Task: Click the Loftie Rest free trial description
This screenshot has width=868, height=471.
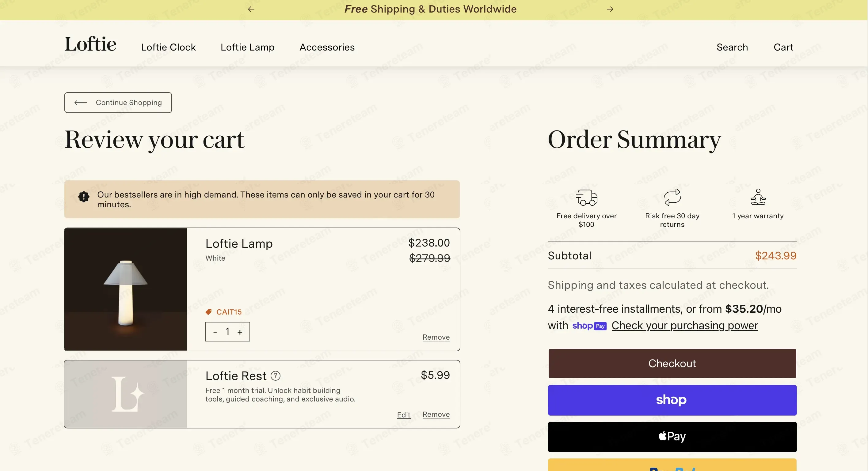Action: tap(280, 394)
